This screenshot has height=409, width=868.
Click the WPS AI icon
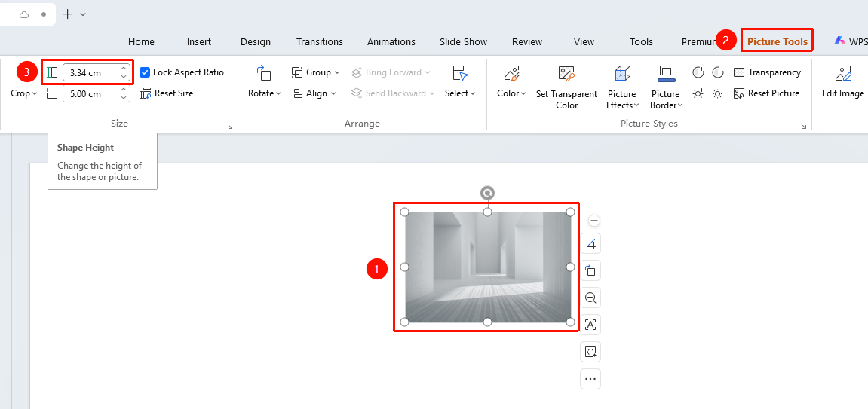point(840,41)
